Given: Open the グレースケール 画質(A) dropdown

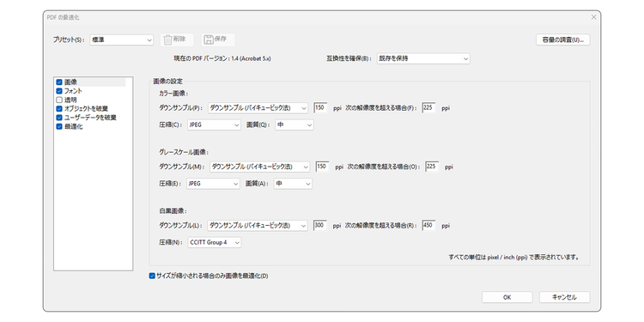Looking at the screenshot, I should pos(293,184).
